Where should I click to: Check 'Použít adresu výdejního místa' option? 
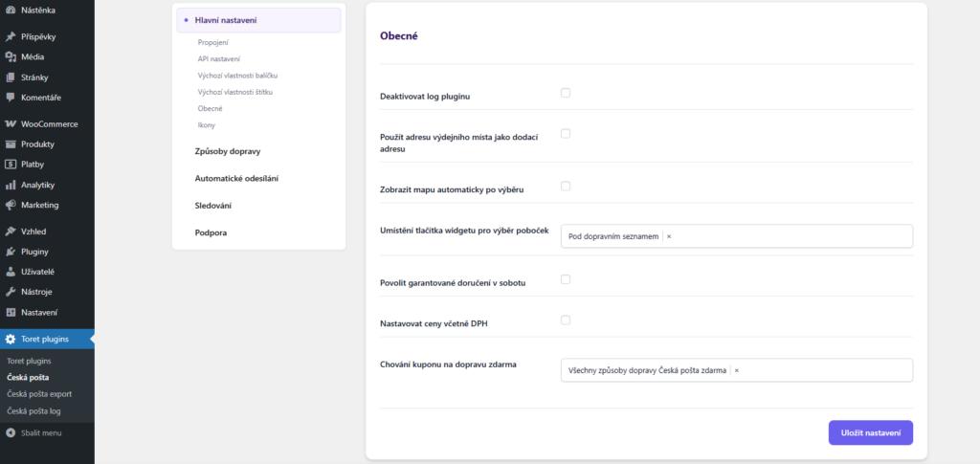point(566,134)
